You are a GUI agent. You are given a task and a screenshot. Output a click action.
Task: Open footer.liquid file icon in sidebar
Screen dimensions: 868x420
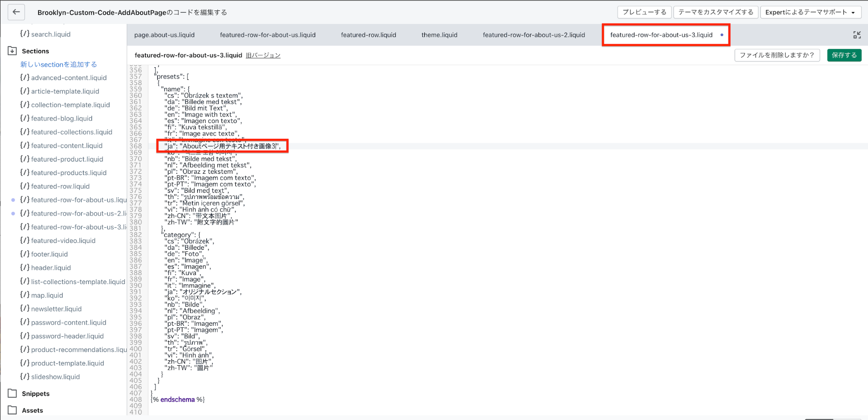tap(25, 254)
